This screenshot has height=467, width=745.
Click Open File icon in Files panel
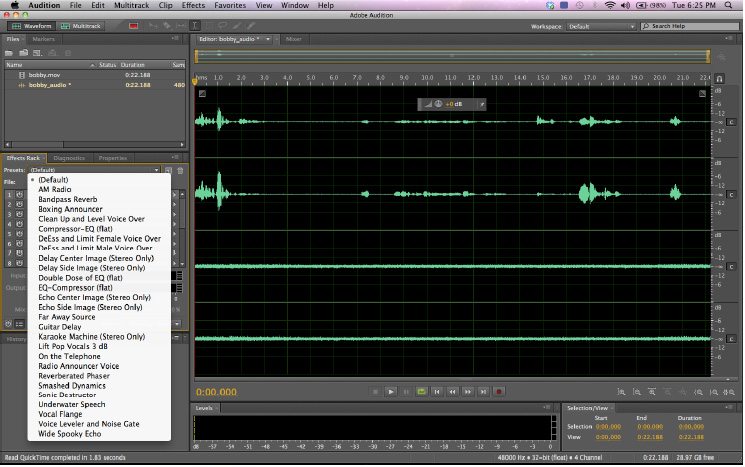click(x=9, y=53)
